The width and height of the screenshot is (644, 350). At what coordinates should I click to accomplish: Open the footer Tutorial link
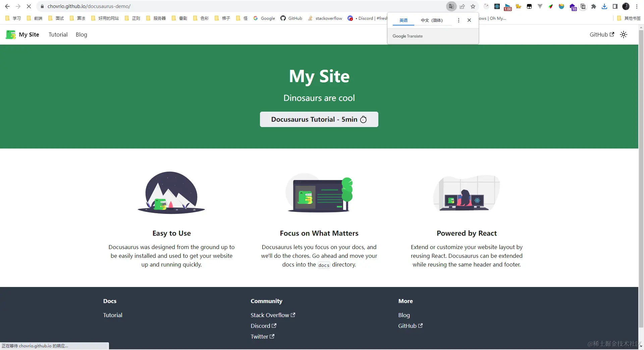[113, 315]
